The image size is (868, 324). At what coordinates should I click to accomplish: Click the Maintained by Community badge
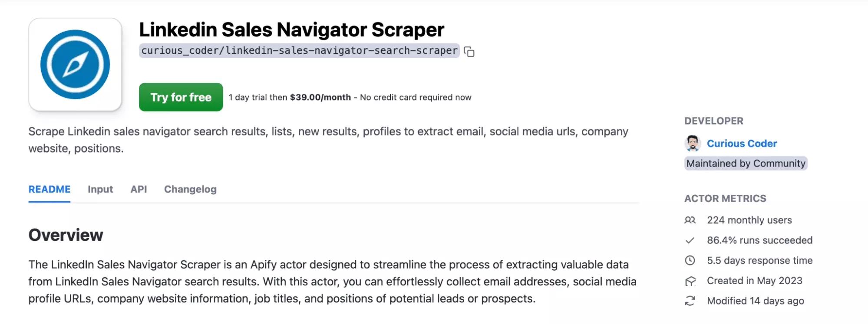746,164
